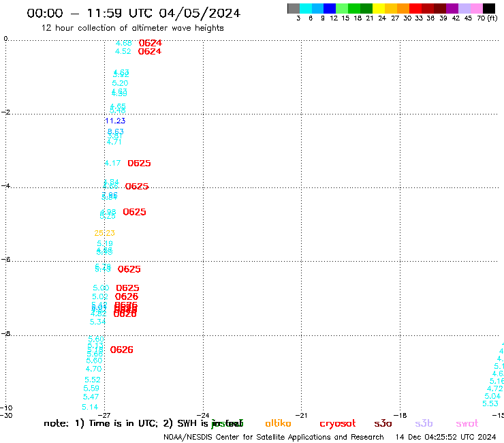Click the lavender swatch in the legend
The image size is (504, 443).
coord(464,8)
